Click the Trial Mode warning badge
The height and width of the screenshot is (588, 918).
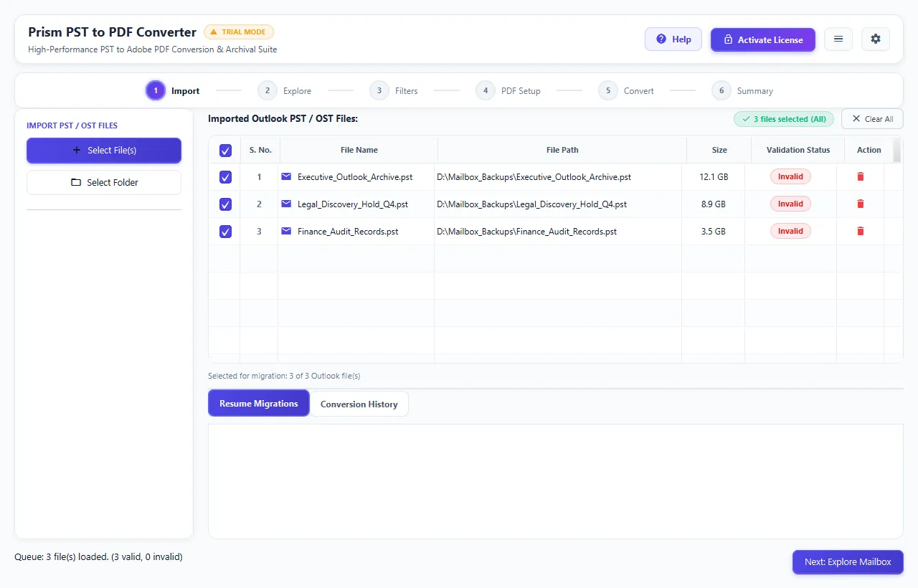(x=239, y=32)
